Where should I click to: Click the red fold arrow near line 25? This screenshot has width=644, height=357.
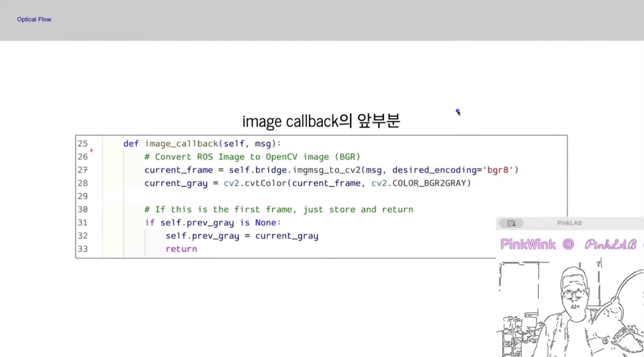click(92, 150)
